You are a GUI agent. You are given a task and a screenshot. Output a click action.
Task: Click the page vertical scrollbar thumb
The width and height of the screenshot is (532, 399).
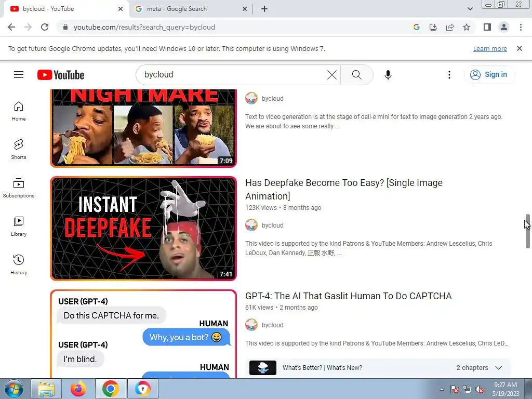(x=528, y=231)
